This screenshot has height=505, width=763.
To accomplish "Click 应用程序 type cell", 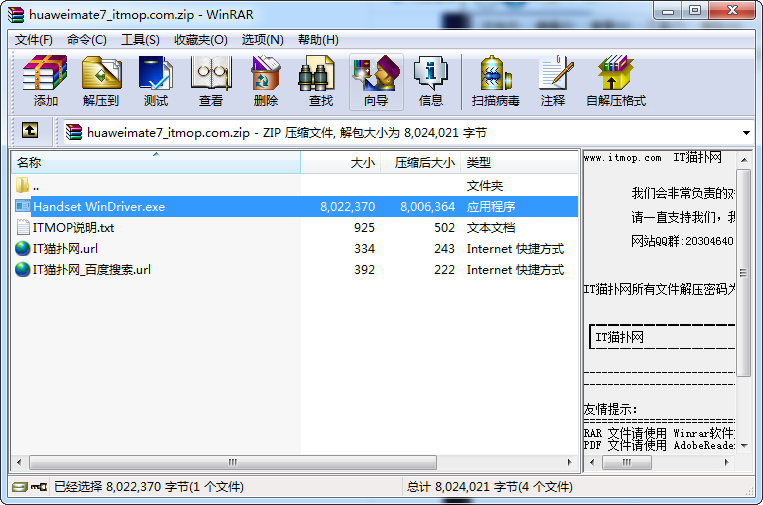I will pyautogui.click(x=490, y=207).
